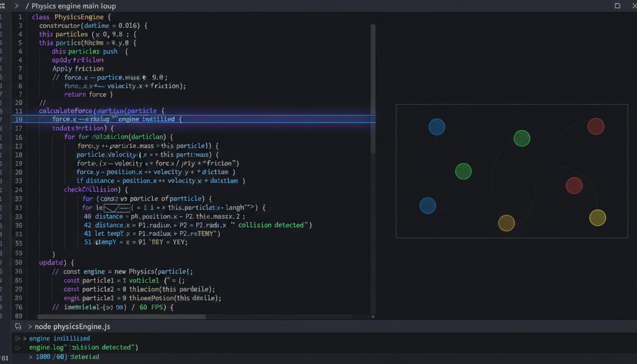Image resolution: width=637 pixels, height=364 pixels.
Task: Select the 'Physics engine main loup' tab title
Action: 73,6
